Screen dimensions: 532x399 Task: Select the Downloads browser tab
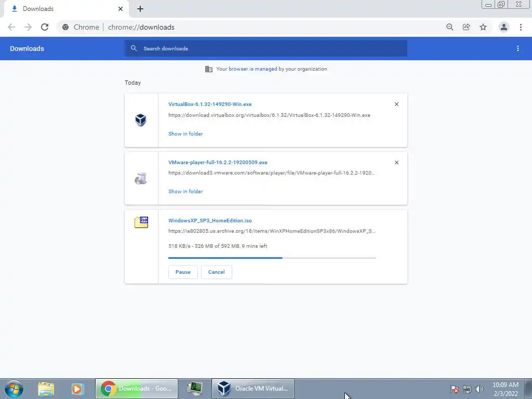pyautogui.click(x=66, y=9)
